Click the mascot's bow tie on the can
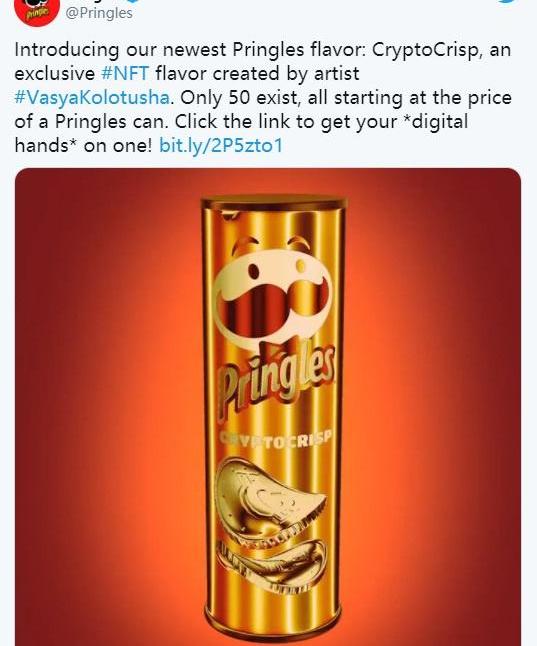Image resolution: width=537 pixels, height=646 pixels. [278, 350]
